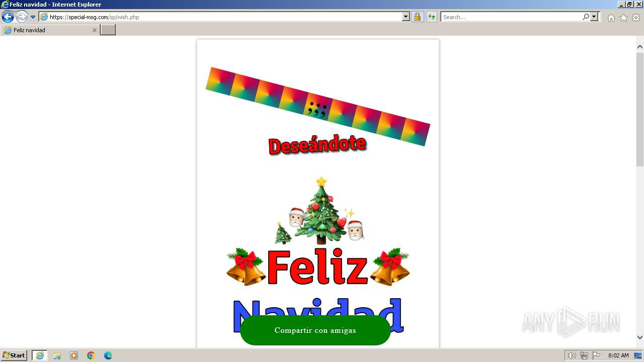Select the Feliz navidad tab
Screen dimensions: 644x362
click(50, 30)
